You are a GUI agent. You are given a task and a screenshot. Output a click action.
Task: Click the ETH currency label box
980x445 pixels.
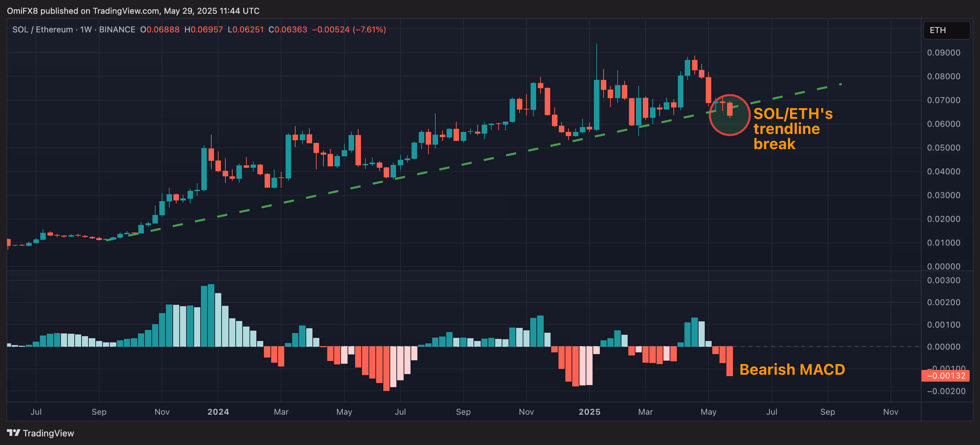tap(947, 30)
